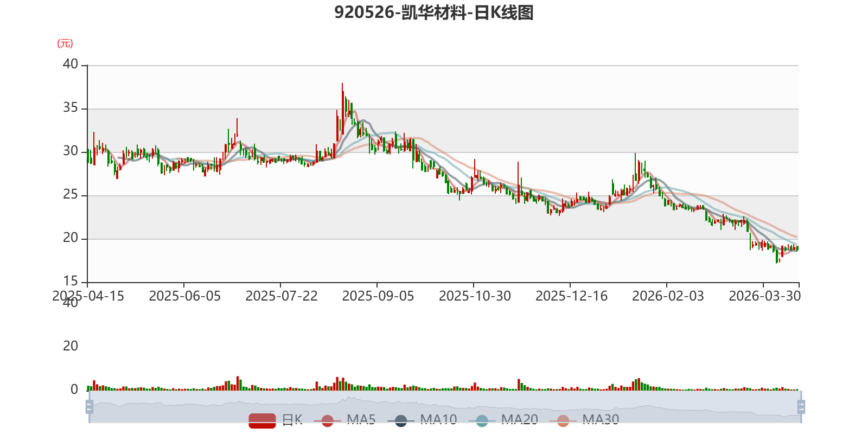Click the 2026-02-03 date axis label

coord(668,296)
